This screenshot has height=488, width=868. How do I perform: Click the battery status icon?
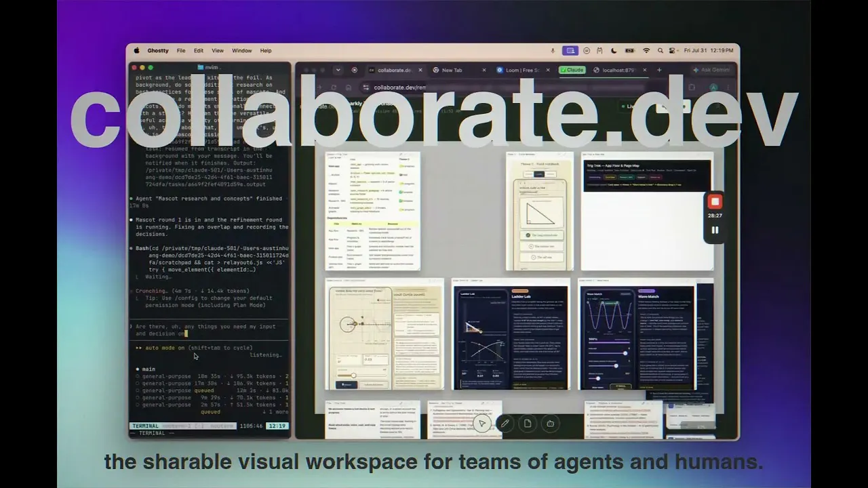[x=629, y=51]
